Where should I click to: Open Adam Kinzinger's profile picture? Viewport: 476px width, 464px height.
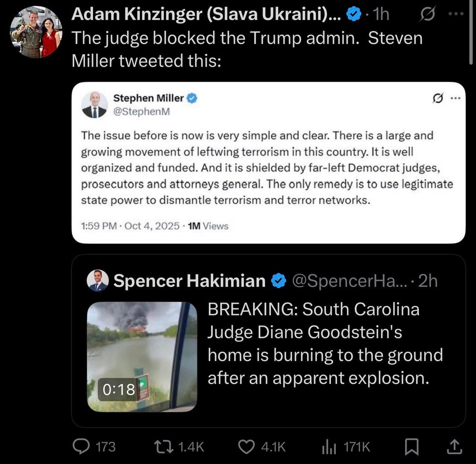(x=36, y=32)
